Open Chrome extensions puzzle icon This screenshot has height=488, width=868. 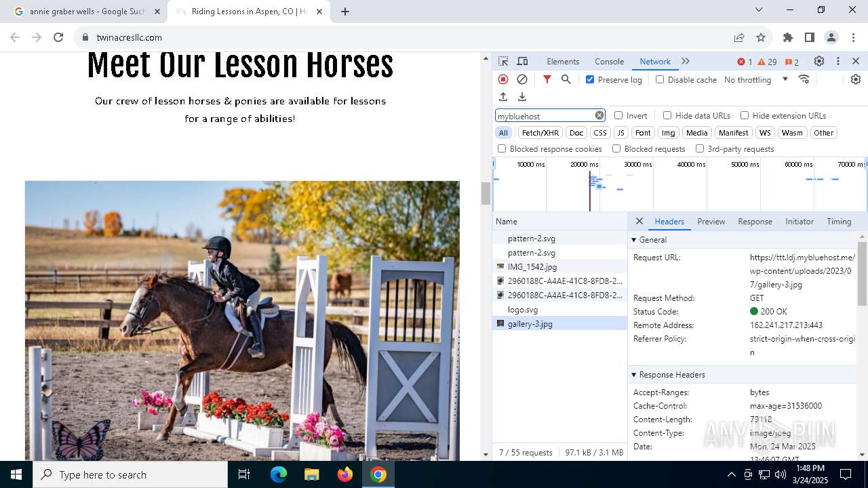tap(788, 37)
